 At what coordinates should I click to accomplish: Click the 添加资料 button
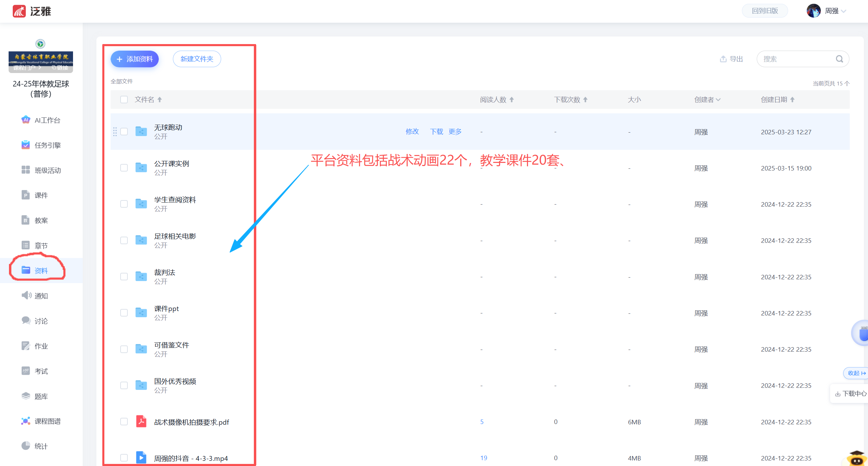[135, 59]
